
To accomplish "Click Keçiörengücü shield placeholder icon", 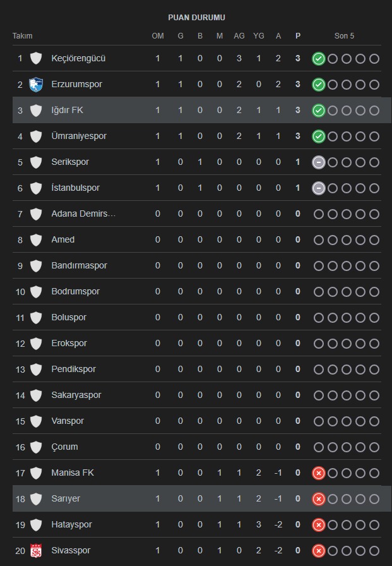I will (x=36, y=59).
